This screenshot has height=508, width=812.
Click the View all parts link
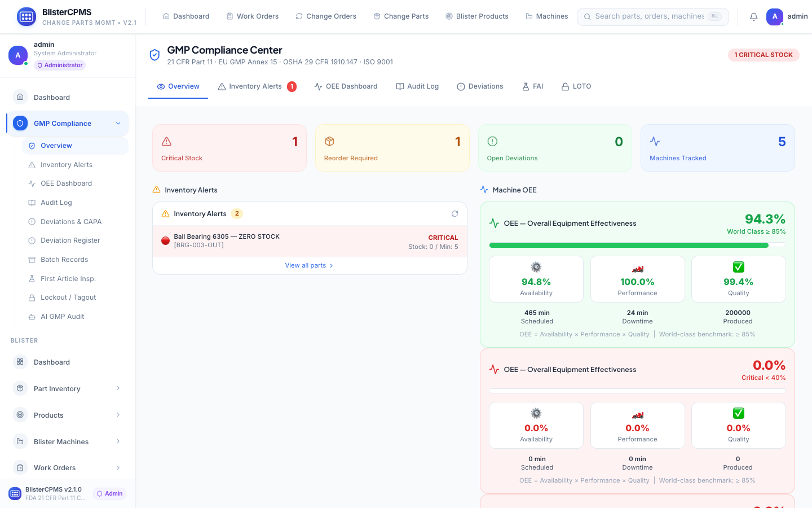(310, 265)
